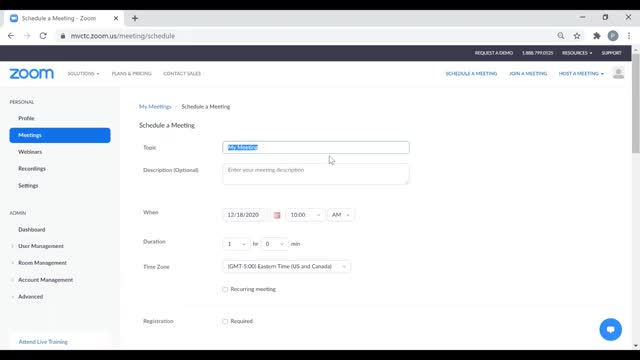
Task: Expand the Solutions menu
Action: tap(83, 73)
